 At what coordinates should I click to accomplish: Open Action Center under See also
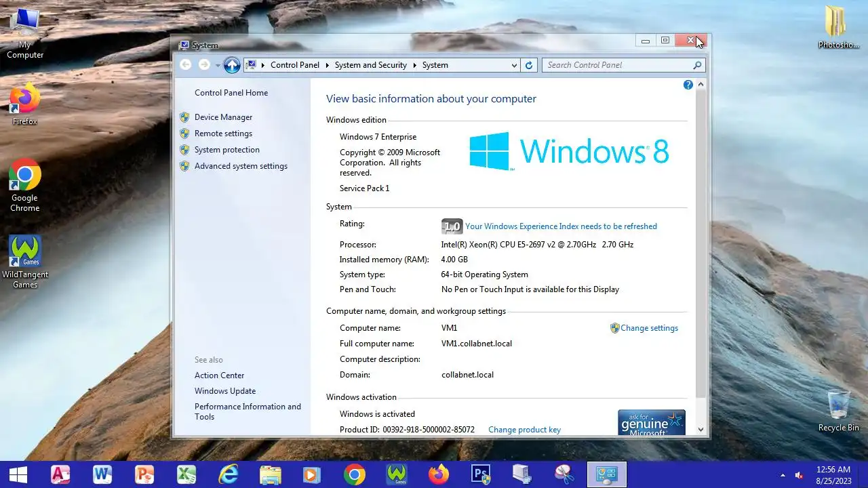[x=219, y=375]
